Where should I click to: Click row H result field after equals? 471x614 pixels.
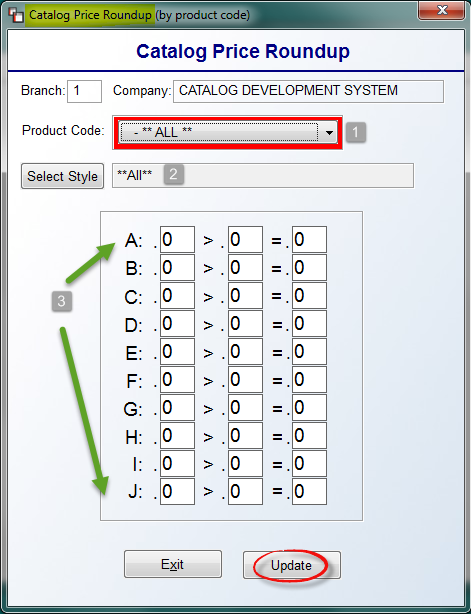[x=309, y=435]
